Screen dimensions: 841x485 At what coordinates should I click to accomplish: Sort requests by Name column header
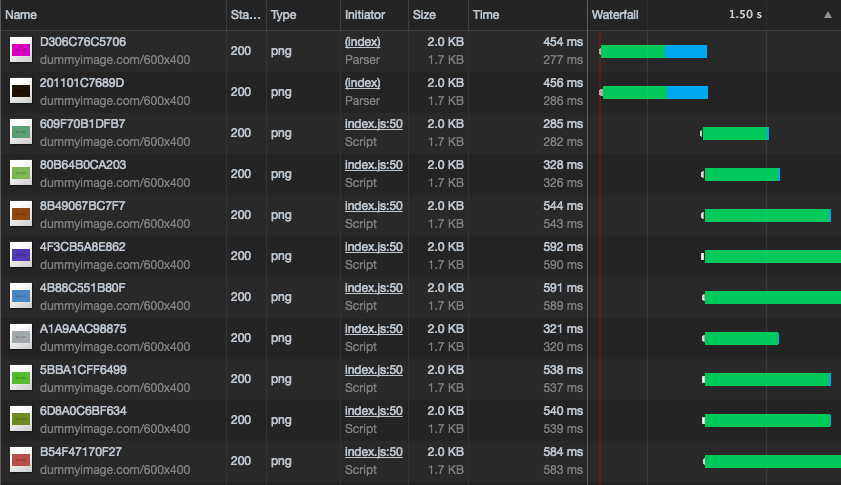click(x=22, y=15)
